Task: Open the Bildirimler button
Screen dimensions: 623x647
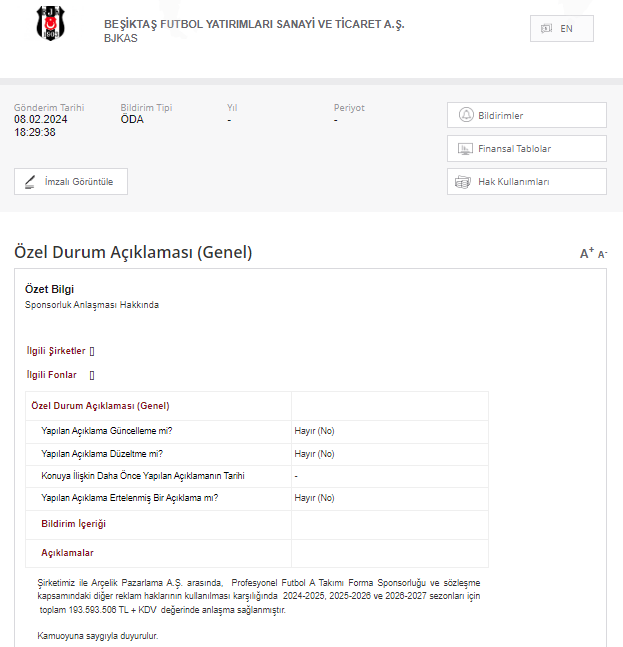Action: click(526, 115)
